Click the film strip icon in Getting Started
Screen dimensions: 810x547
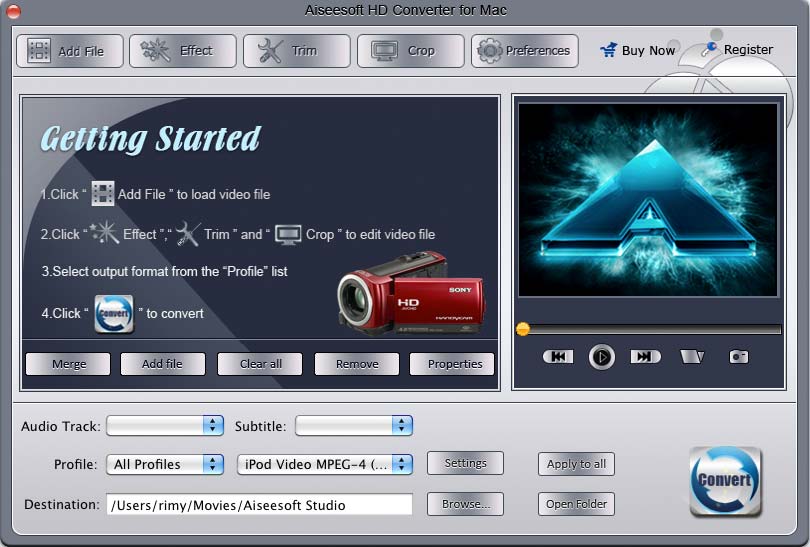point(103,194)
